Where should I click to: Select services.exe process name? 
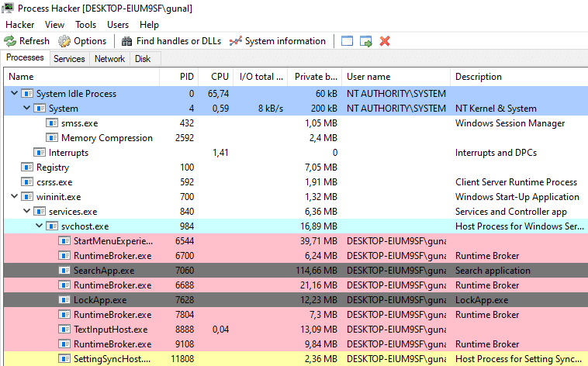pyautogui.click(x=73, y=212)
